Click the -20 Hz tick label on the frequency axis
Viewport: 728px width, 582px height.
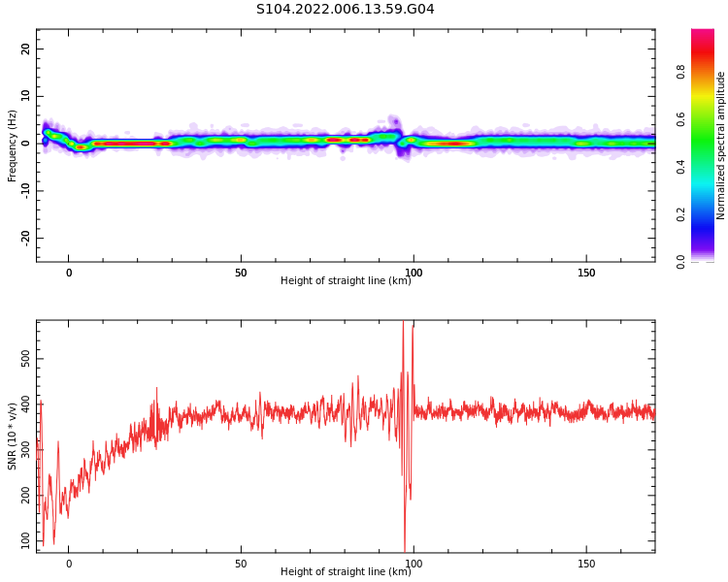pos(25,238)
